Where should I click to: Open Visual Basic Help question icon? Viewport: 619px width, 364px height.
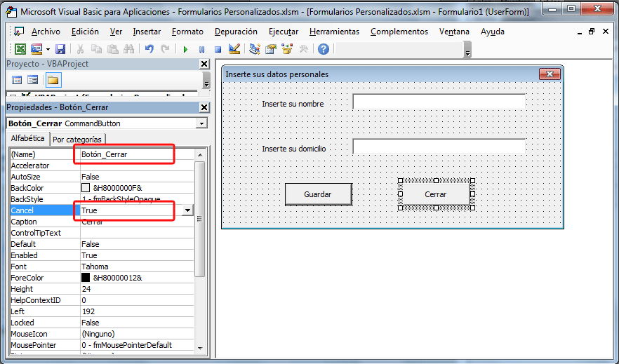click(324, 49)
